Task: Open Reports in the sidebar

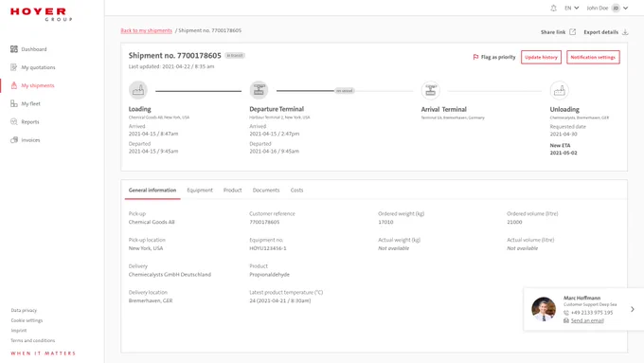Action: click(30, 121)
